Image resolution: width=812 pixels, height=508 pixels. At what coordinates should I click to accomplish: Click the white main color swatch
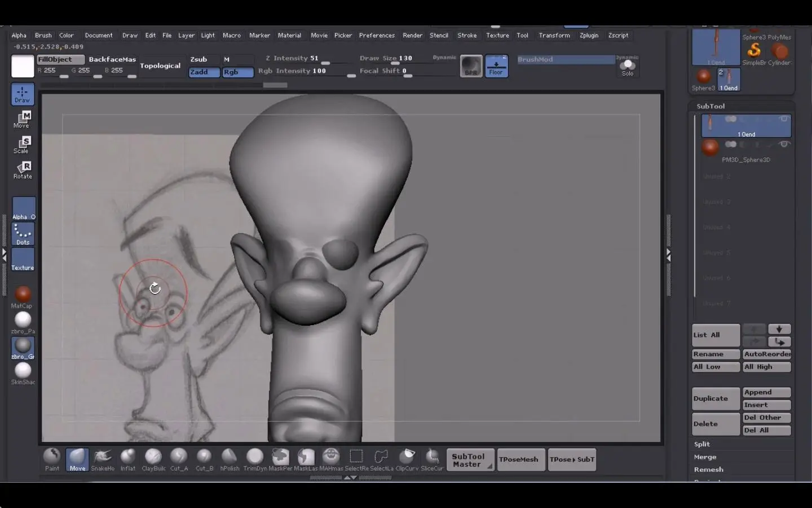tap(23, 66)
